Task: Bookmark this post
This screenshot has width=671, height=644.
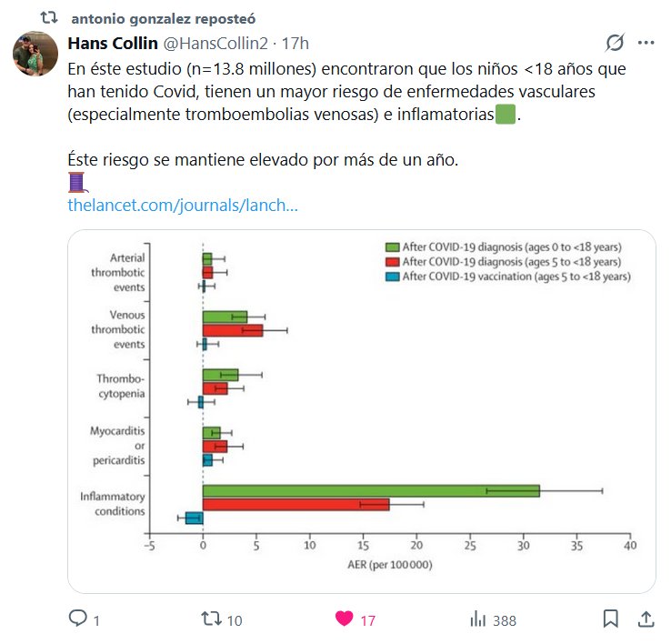Action: click(x=611, y=619)
